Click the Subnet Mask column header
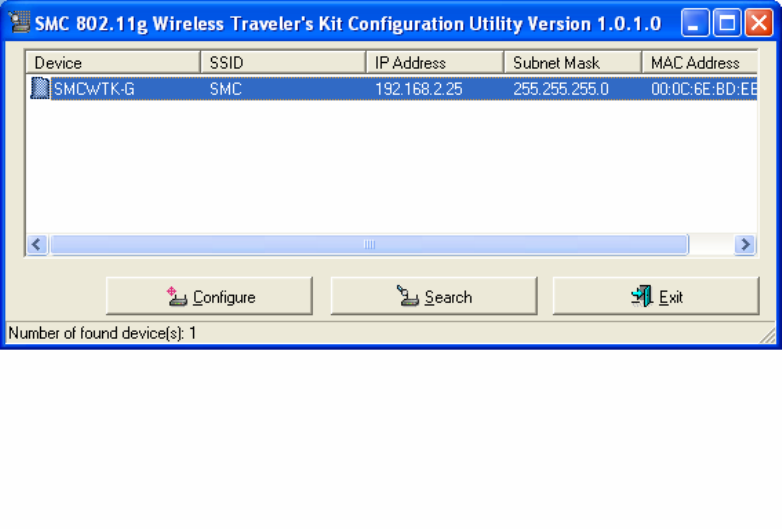This screenshot has width=782, height=529. point(573,63)
